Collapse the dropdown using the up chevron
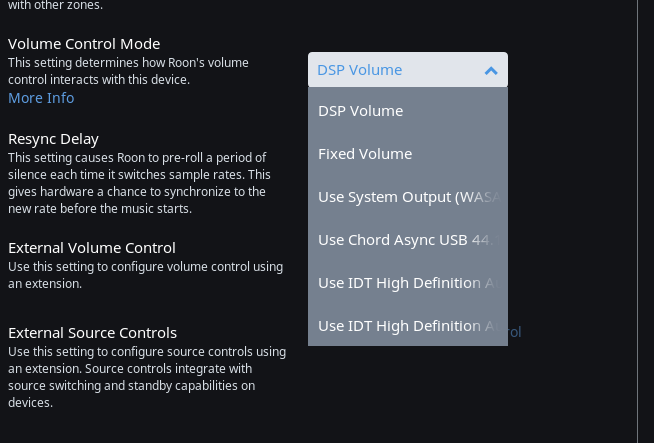Image resolution: width=654 pixels, height=443 pixels. [x=491, y=71]
